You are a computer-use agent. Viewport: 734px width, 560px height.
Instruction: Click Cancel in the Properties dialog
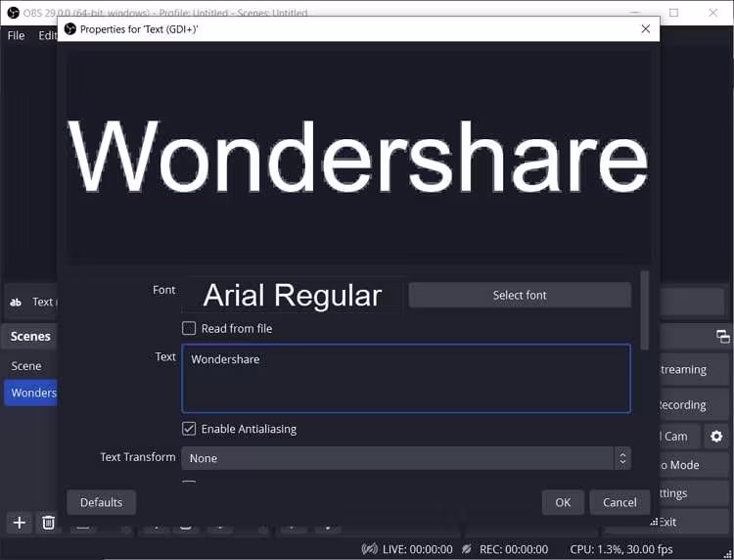coord(619,502)
